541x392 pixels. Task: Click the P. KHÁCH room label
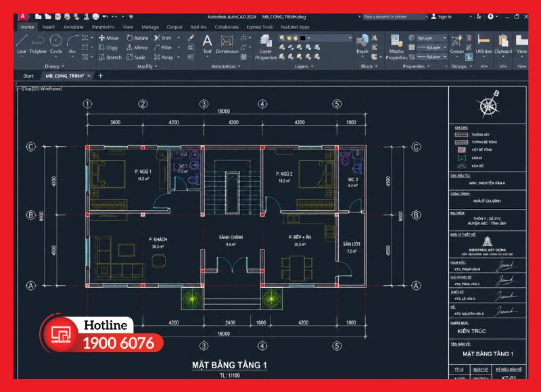tap(158, 239)
